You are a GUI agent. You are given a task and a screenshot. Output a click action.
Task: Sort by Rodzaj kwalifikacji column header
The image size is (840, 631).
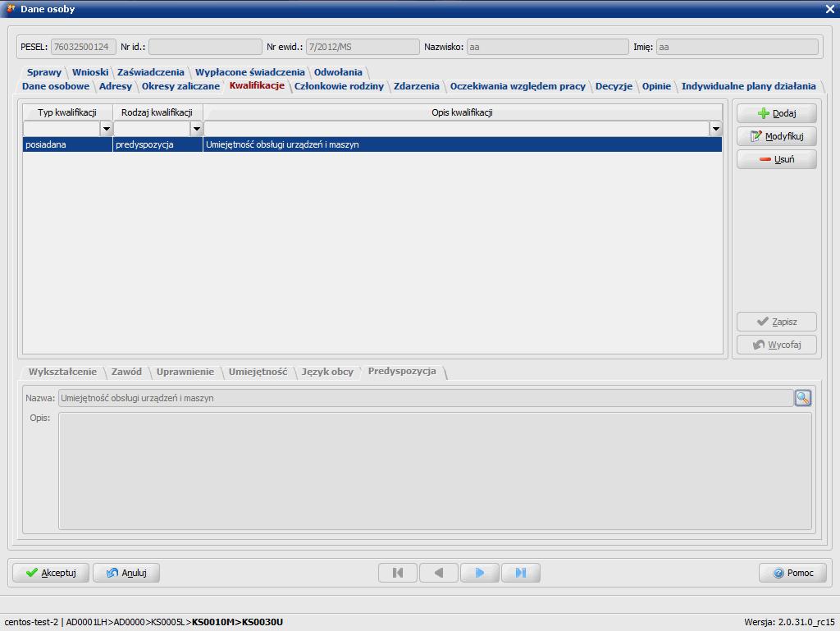coord(157,112)
